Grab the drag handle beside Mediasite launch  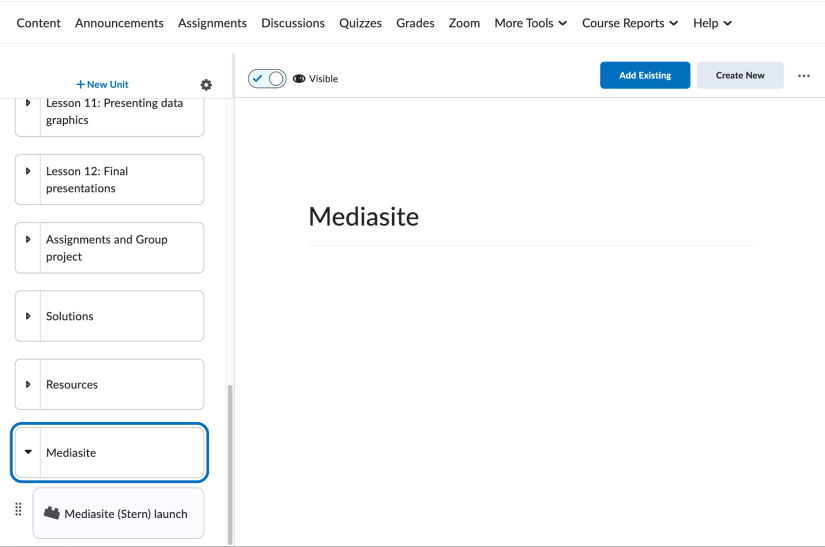tap(18, 510)
